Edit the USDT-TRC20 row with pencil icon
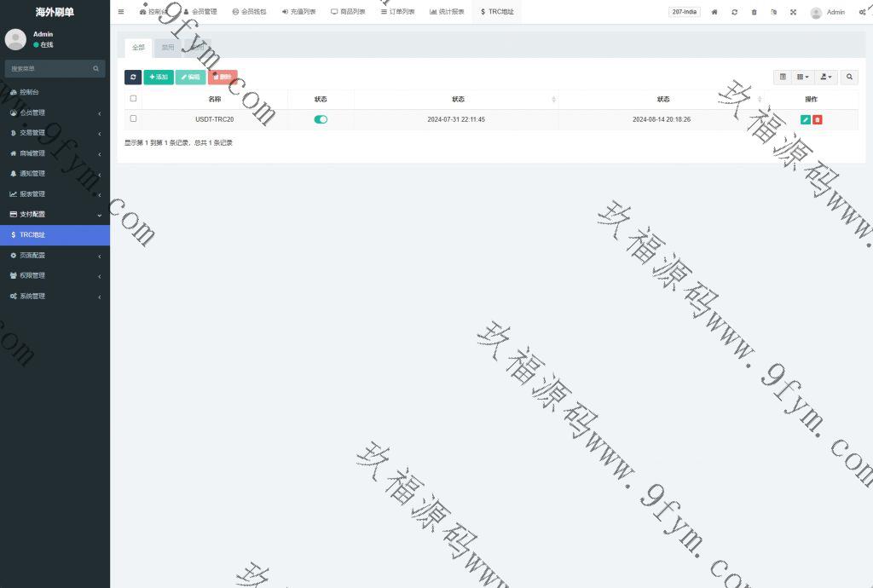The height and width of the screenshot is (588, 873). pos(806,120)
